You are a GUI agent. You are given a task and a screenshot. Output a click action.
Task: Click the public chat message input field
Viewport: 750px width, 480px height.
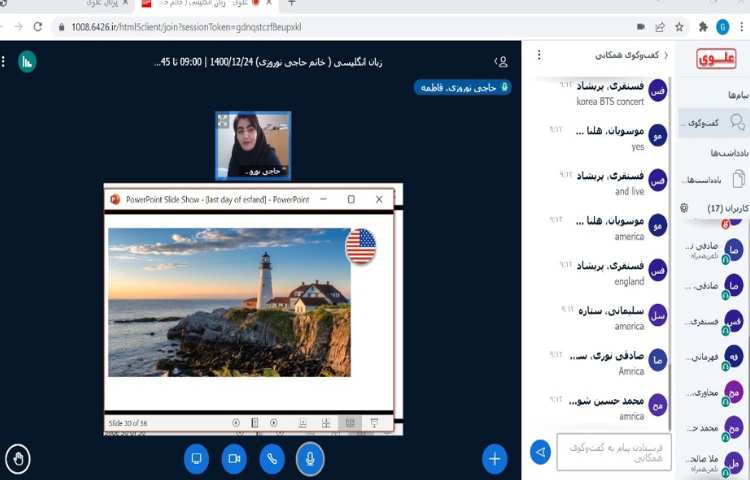pyautogui.click(x=613, y=452)
